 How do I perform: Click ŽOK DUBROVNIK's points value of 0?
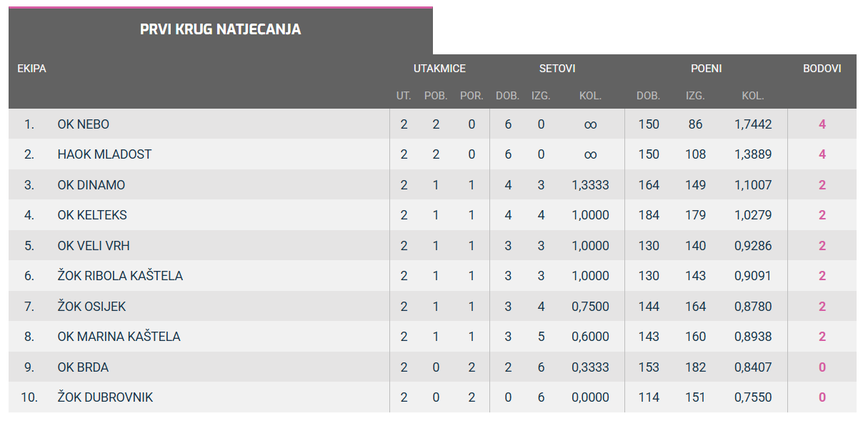coord(822,397)
